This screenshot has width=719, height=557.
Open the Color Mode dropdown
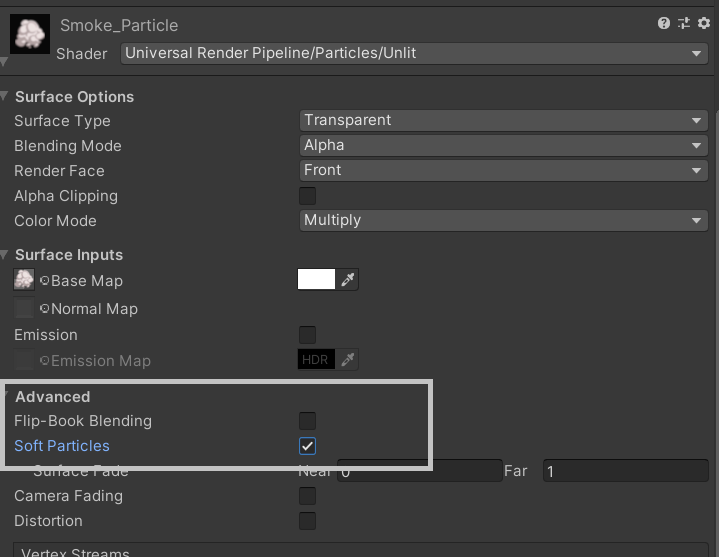(504, 220)
